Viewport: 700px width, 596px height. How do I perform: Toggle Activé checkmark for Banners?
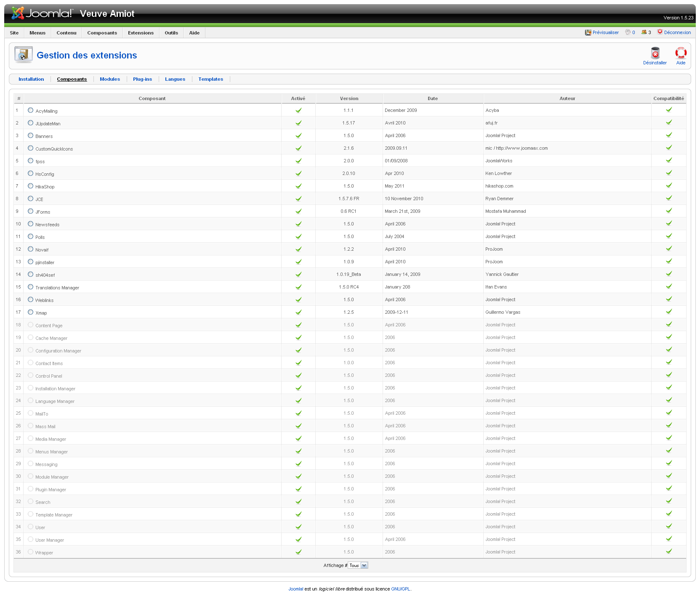point(298,135)
